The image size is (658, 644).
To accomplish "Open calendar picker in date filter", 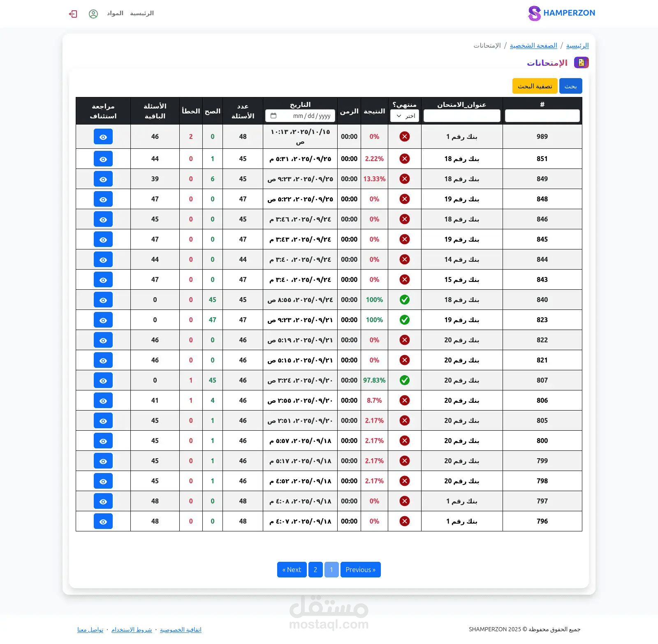I will pyautogui.click(x=273, y=116).
